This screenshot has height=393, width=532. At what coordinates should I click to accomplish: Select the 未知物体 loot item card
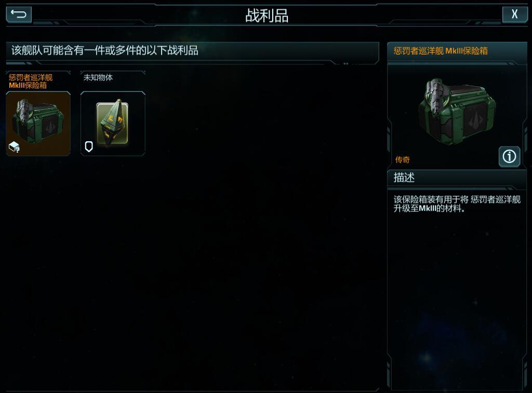click(x=113, y=124)
